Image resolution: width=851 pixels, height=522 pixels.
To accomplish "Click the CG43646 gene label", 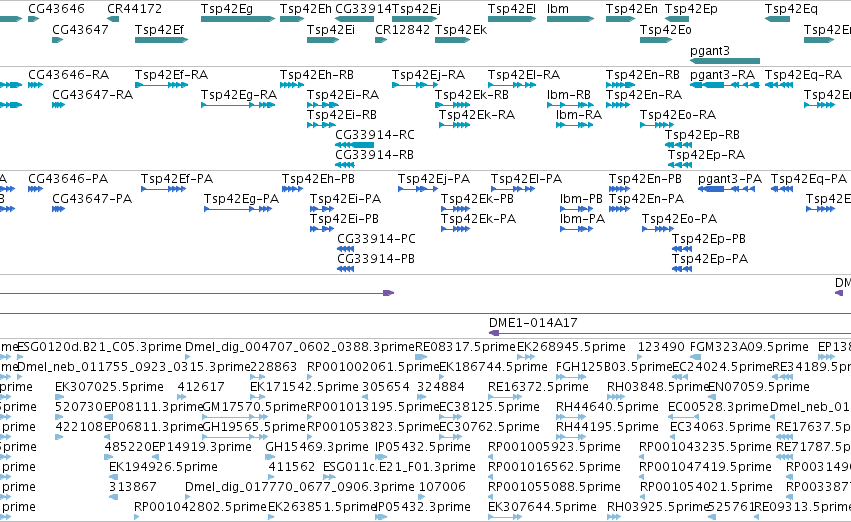I will pyautogui.click(x=56, y=9).
